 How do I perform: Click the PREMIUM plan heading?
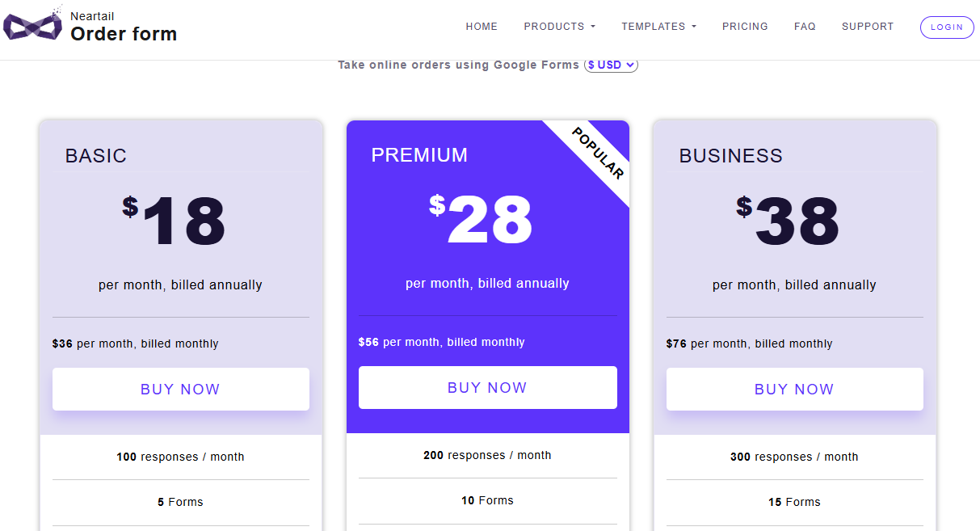coord(419,155)
